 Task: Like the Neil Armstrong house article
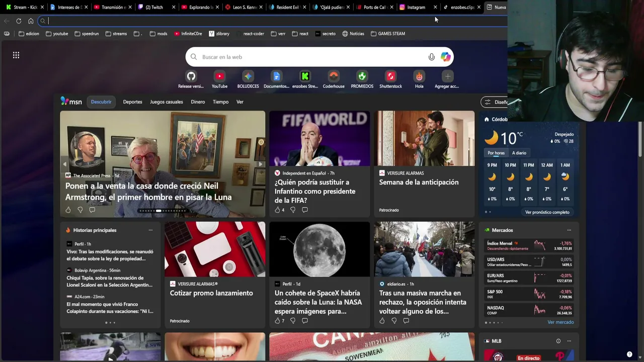(68, 210)
